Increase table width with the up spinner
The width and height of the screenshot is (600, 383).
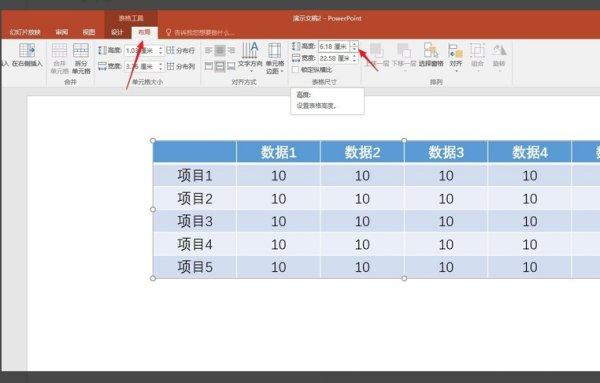point(354,56)
